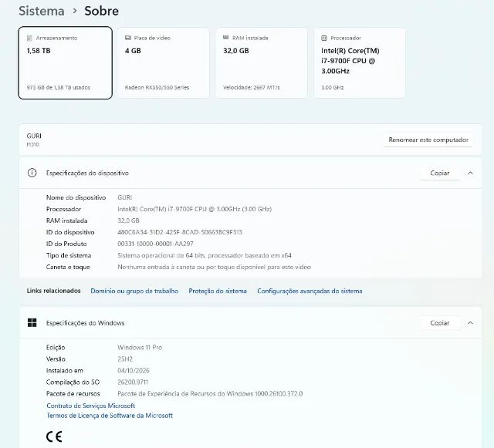Open Configurações avançadas do sistema link
494x448 pixels.
pos(310,291)
